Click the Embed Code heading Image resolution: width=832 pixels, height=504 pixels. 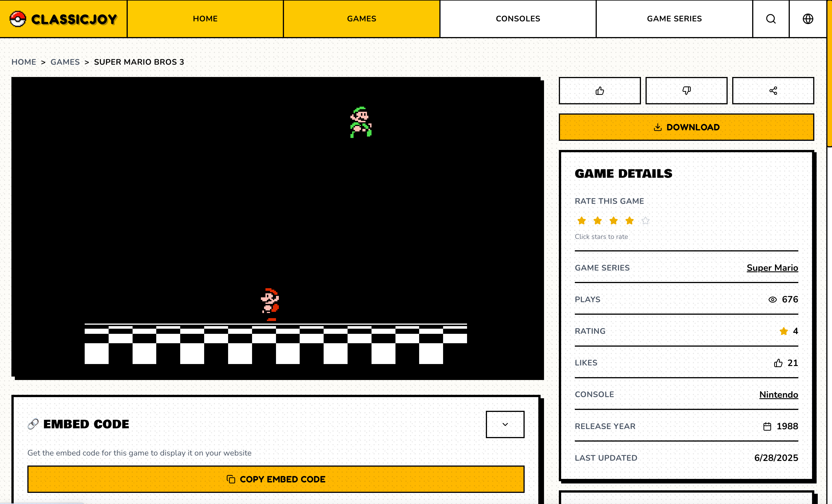(x=86, y=424)
